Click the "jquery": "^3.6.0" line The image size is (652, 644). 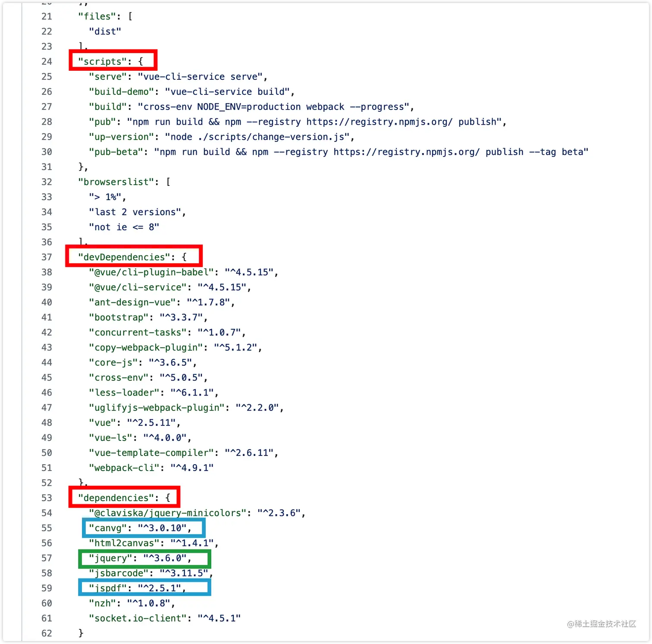pos(140,559)
